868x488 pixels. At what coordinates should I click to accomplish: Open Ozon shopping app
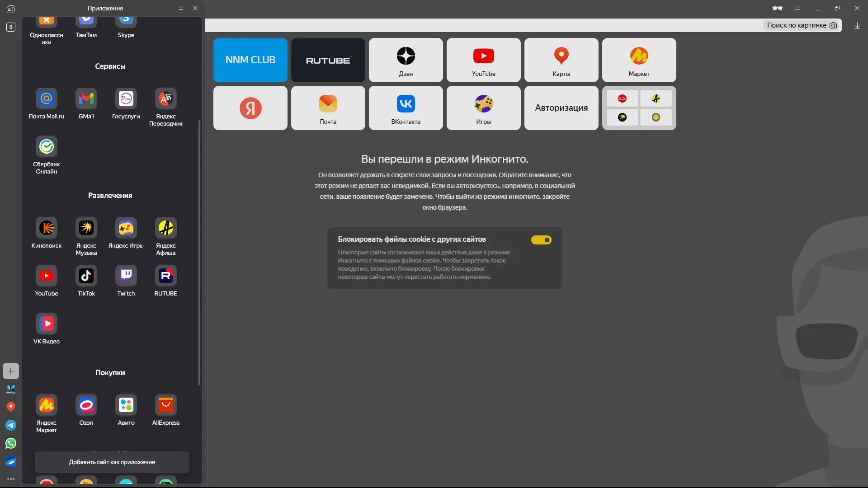click(x=86, y=405)
